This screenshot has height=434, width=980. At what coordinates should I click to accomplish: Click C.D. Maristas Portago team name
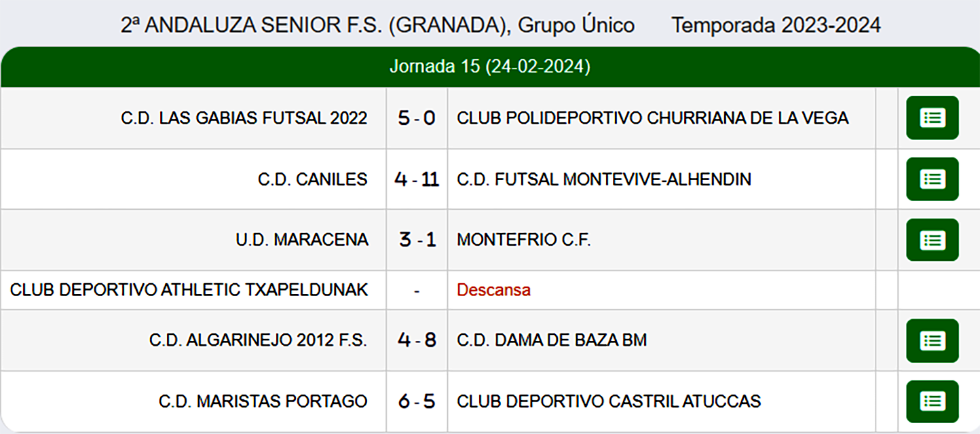coord(263,401)
